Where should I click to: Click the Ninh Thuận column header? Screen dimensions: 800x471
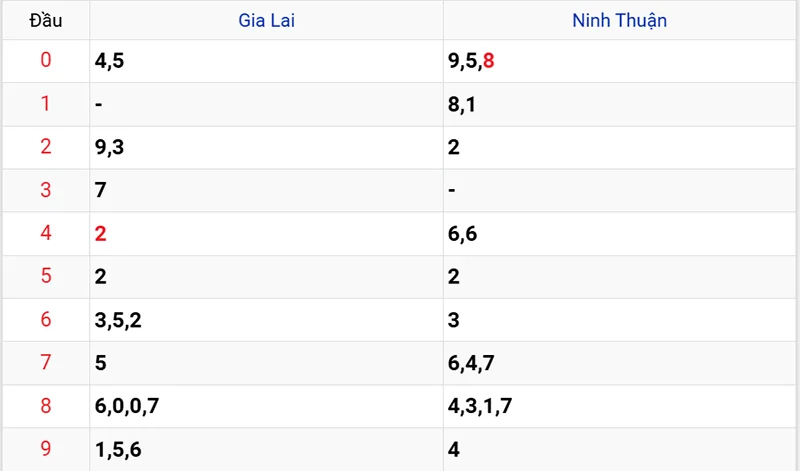coord(620,20)
